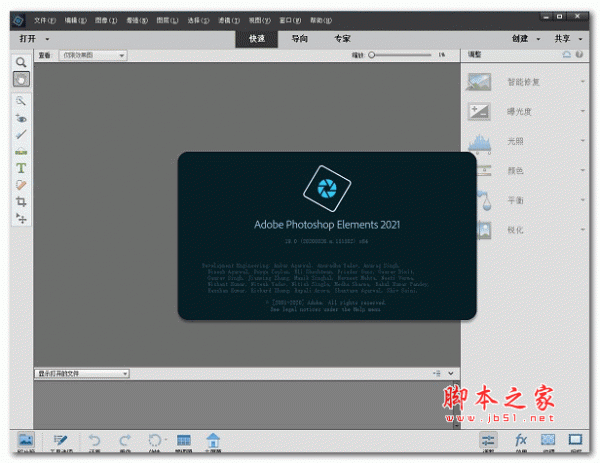
Task: Open the fx Effects panel
Action: click(x=521, y=441)
